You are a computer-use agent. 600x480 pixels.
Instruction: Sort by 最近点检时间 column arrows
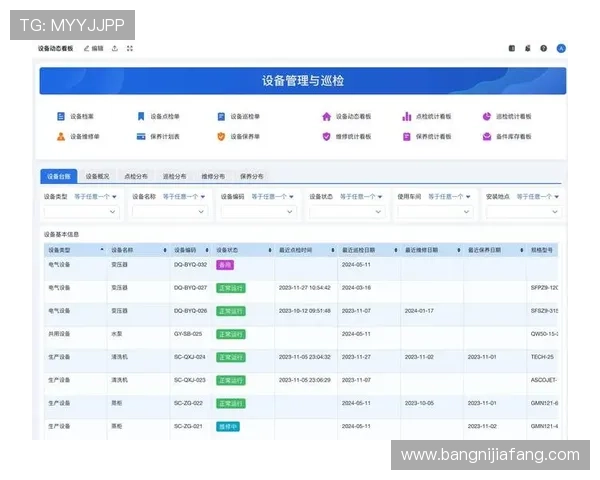tap(333, 250)
